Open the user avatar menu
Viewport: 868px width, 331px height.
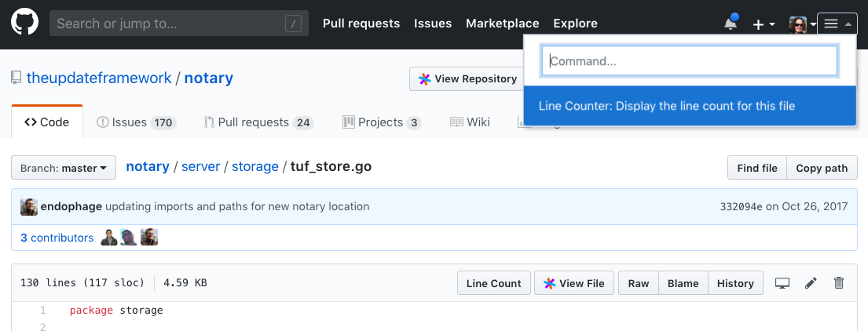803,24
